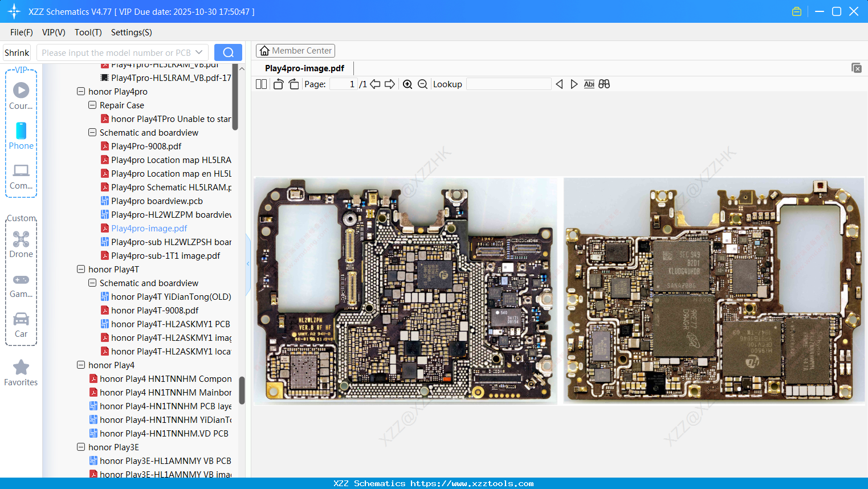Image resolution: width=868 pixels, height=489 pixels.
Task: Open the File(F) menu
Action: click(x=22, y=32)
